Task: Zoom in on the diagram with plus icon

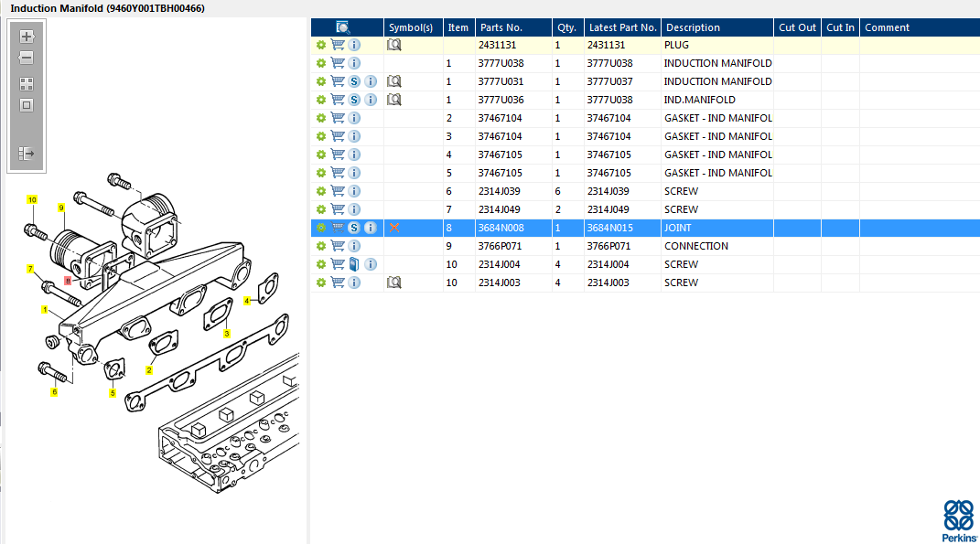Action: pos(27,37)
